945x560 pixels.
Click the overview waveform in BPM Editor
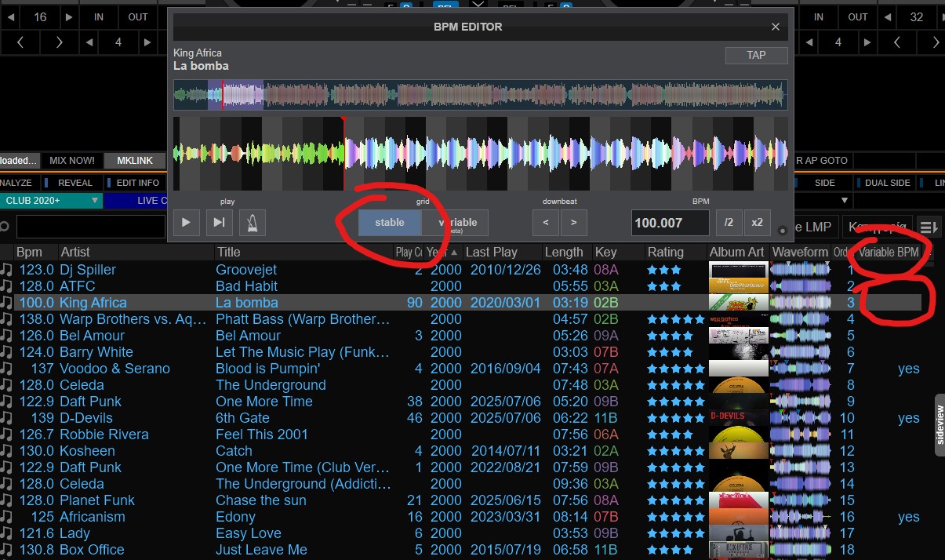(x=480, y=95)
